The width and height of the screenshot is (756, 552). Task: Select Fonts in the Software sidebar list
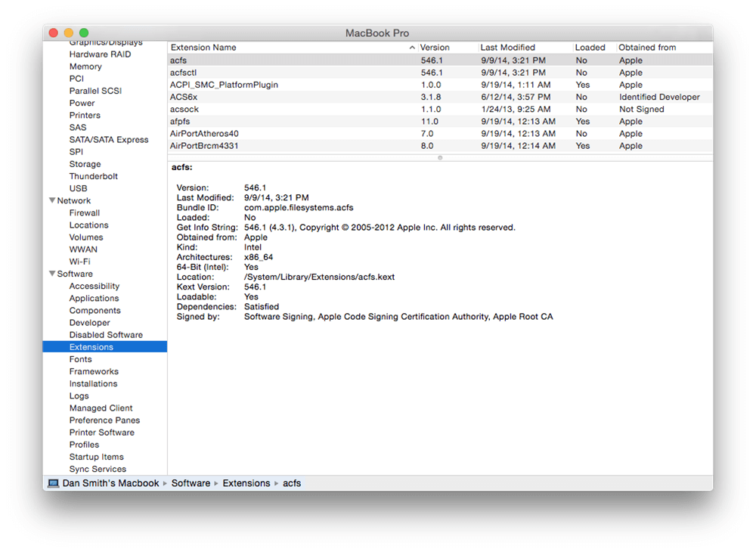pos(80,359)
